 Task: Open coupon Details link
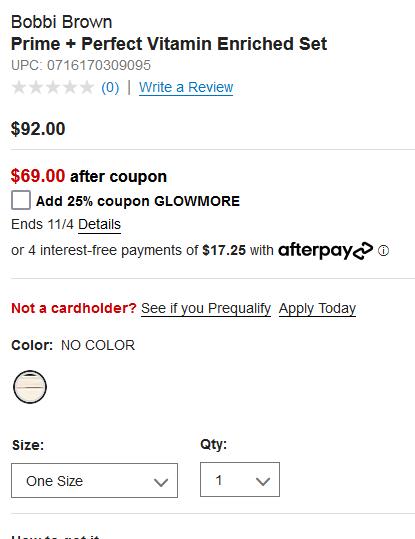tap(99, 224)
